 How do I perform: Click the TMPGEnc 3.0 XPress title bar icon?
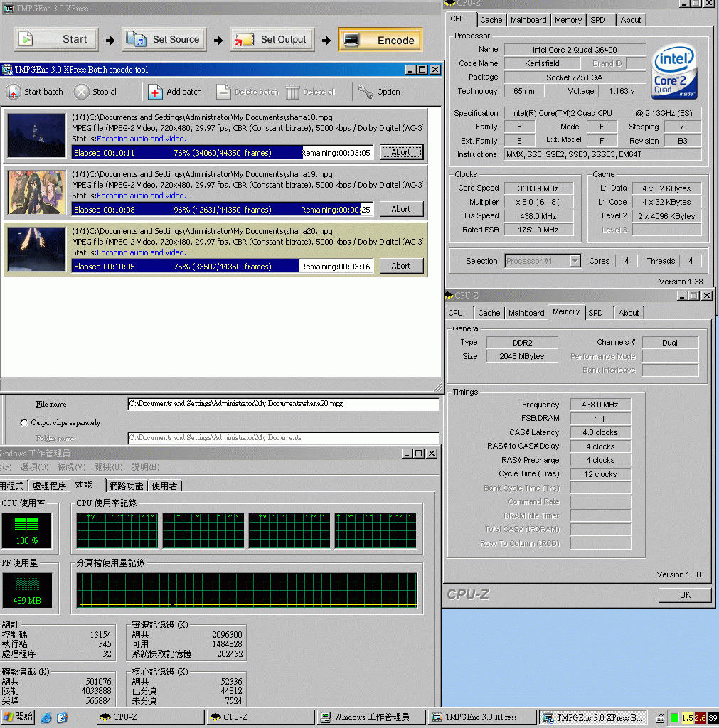coord(9,9)
